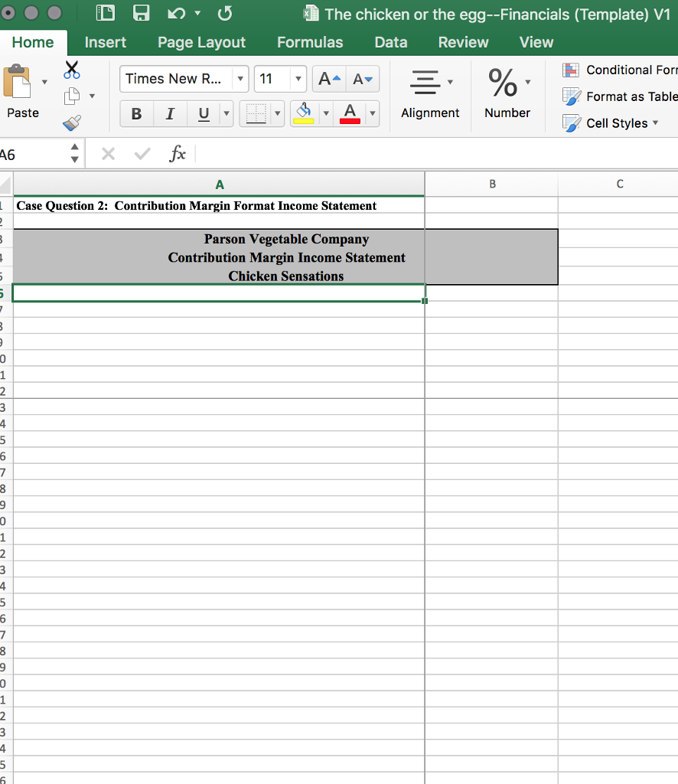Apply red font color
678x784 pixels.
pos(350,113)
